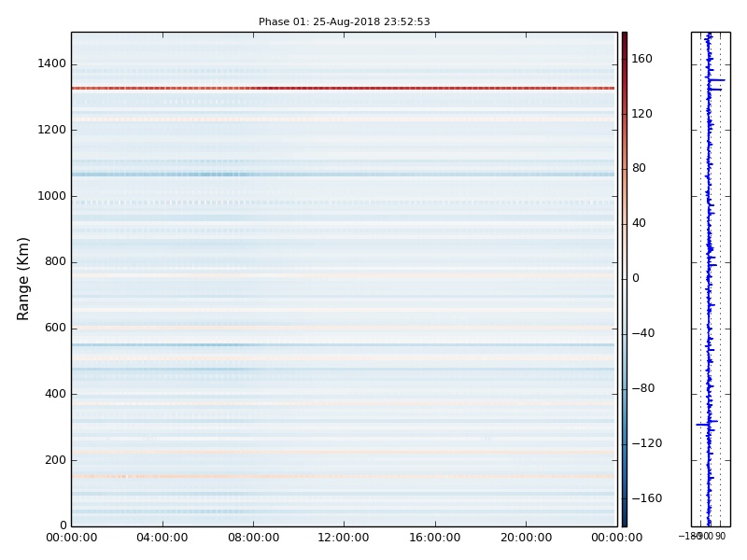
Task: Click the y-axis tick label 200
Action: click(55, 460)
